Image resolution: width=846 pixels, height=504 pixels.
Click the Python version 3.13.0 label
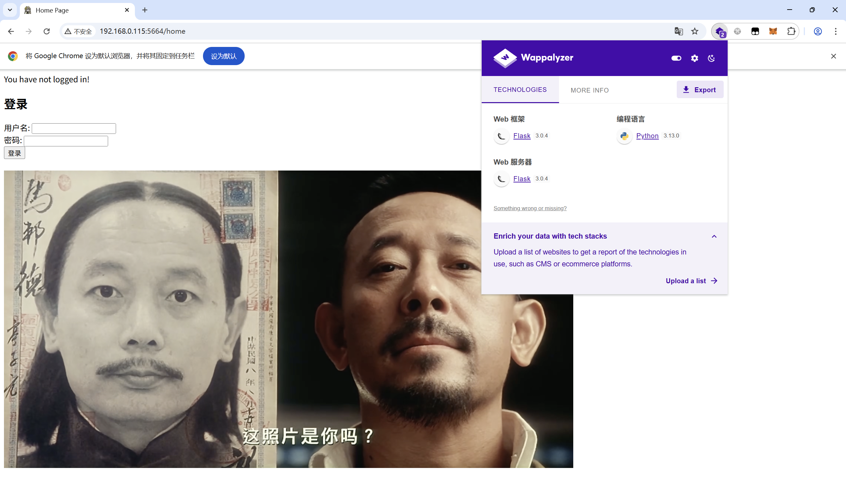coord(671,136)
